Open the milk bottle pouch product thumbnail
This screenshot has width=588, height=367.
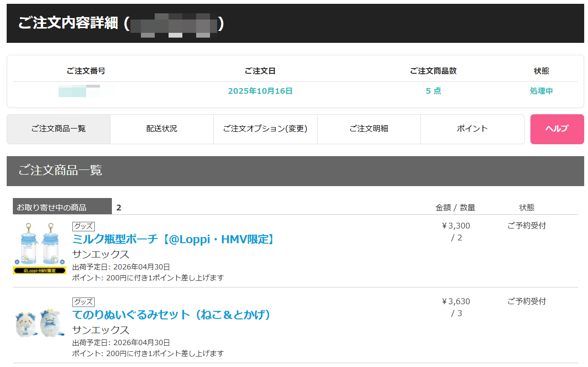(40, 248)
